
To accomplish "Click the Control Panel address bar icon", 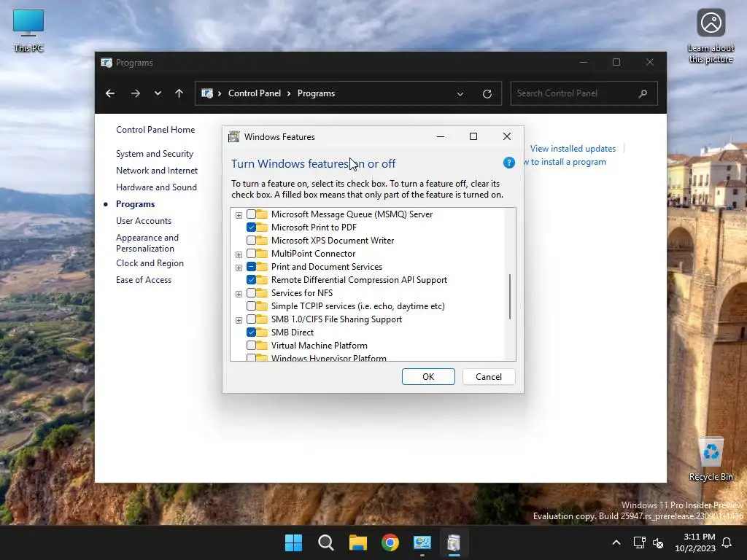I will [207, 93].
